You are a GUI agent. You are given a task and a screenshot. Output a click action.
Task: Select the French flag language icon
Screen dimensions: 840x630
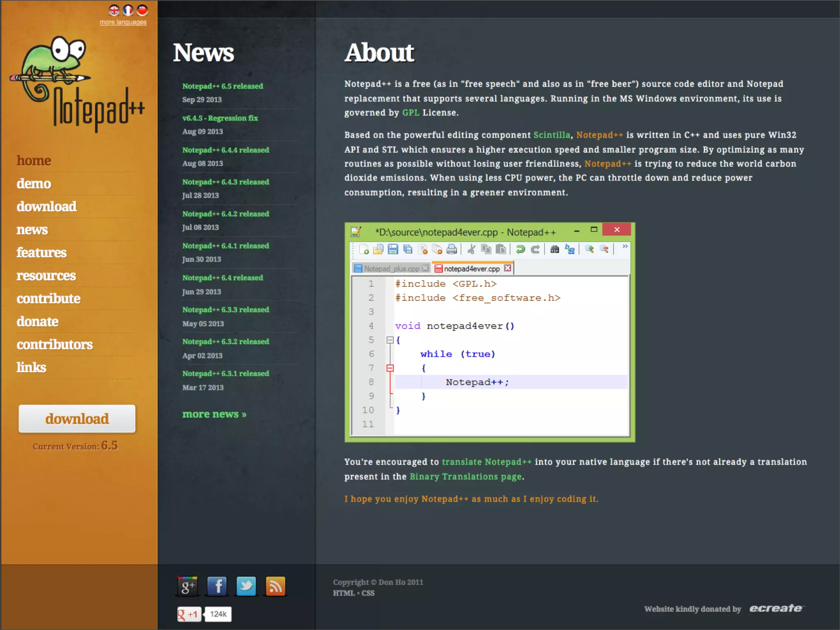pos(128,10)
